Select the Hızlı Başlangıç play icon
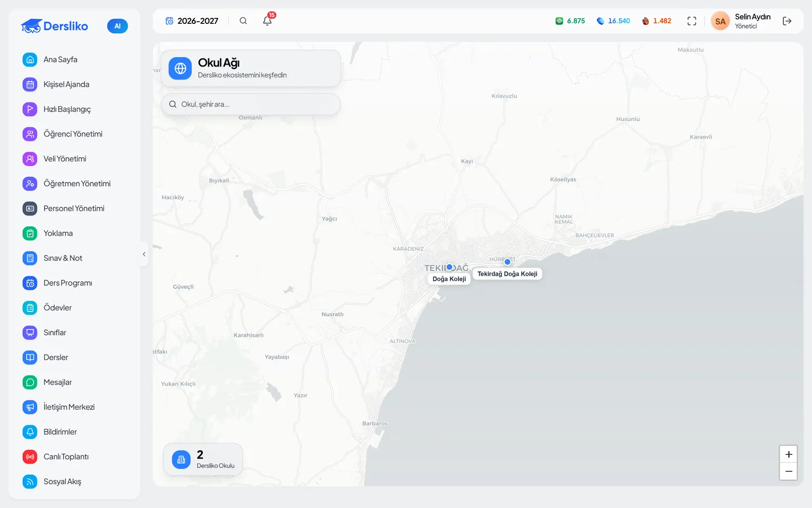Image resolution: width=812 pixels, height=508 pixels. click(x=30, y=109)
